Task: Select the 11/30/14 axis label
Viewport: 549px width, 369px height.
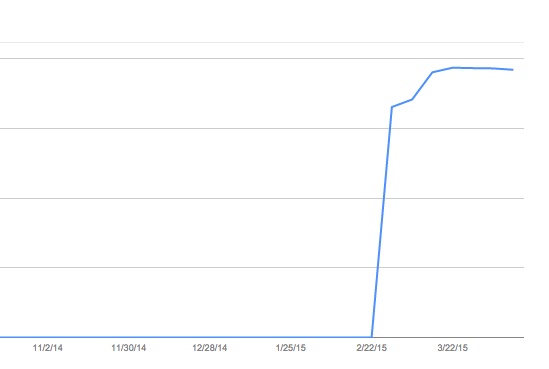Action: pyautogui.click(x=128, y=348)
